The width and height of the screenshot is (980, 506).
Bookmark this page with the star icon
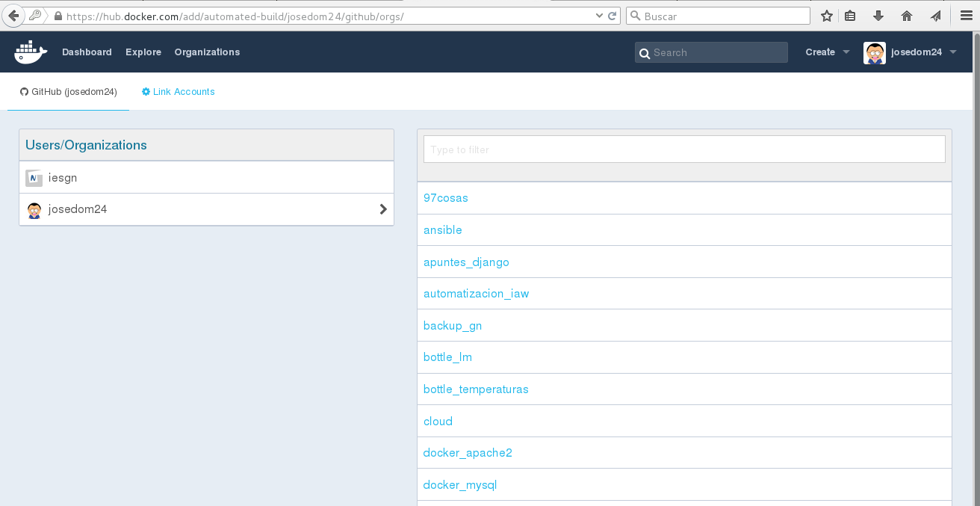826,16
